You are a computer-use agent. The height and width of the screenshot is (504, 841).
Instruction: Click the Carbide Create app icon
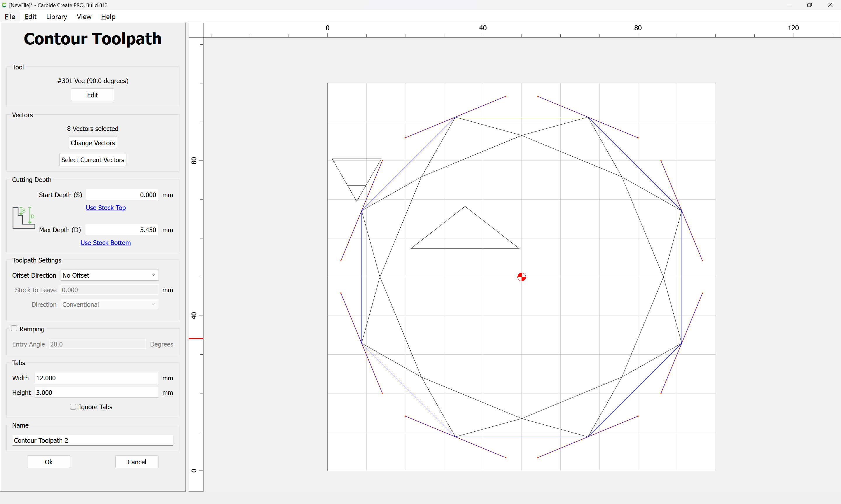click(4, 5)
